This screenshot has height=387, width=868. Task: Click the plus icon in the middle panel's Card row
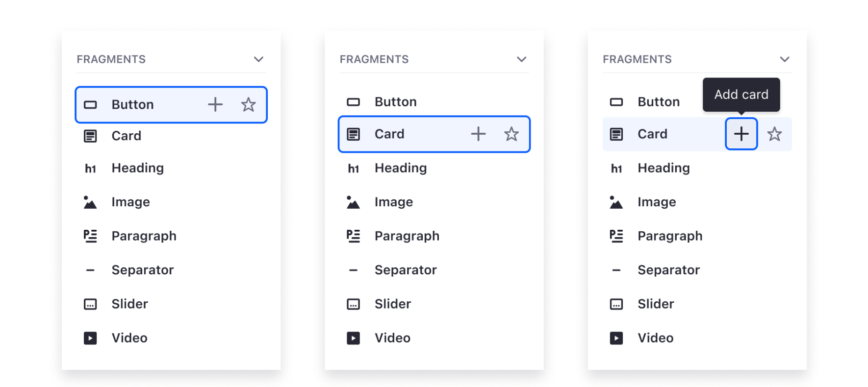(x=478, y=134)
